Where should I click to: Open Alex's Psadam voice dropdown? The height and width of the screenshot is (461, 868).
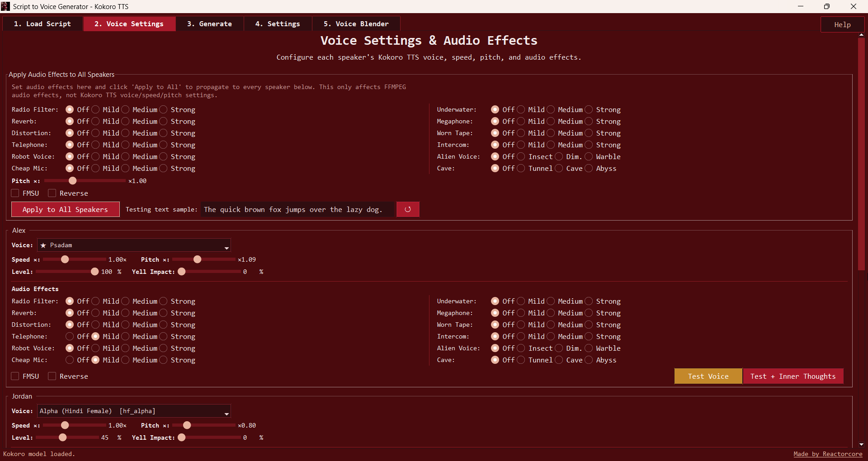[134, 245]
